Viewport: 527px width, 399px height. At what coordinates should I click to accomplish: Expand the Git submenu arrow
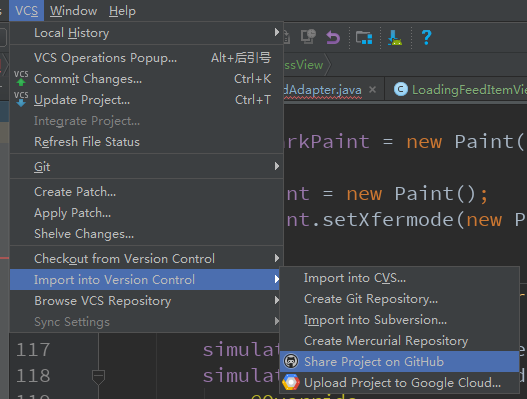tap(277, 166)
